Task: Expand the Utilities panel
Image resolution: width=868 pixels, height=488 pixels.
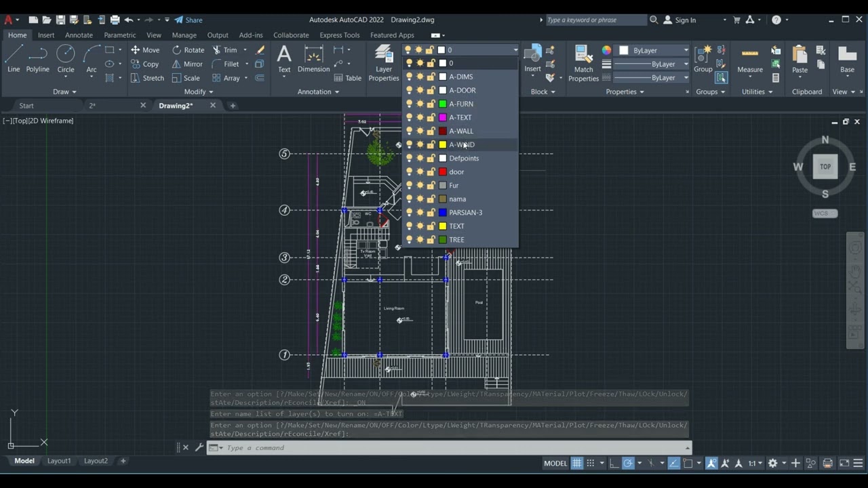Action: point(757,91)
